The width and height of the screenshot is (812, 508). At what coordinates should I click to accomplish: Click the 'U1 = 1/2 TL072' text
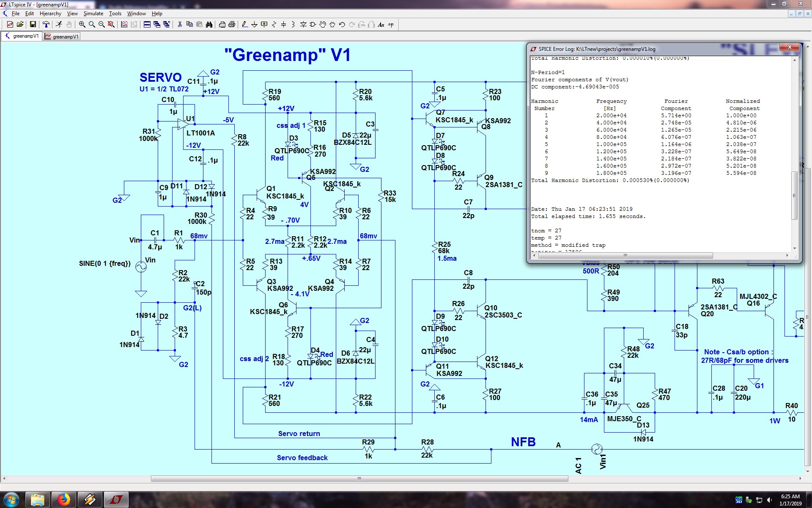(164, 89)
